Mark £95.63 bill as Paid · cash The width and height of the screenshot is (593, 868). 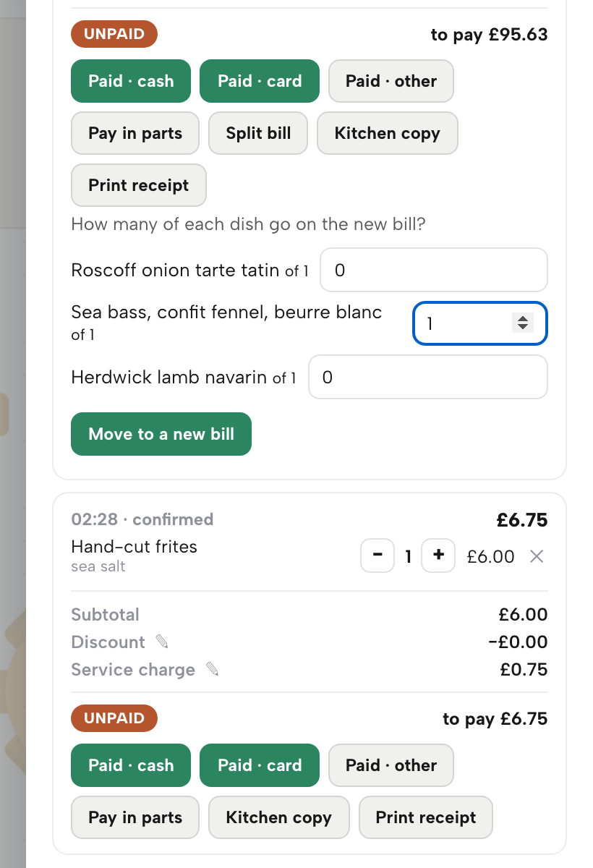click(131, 81)
